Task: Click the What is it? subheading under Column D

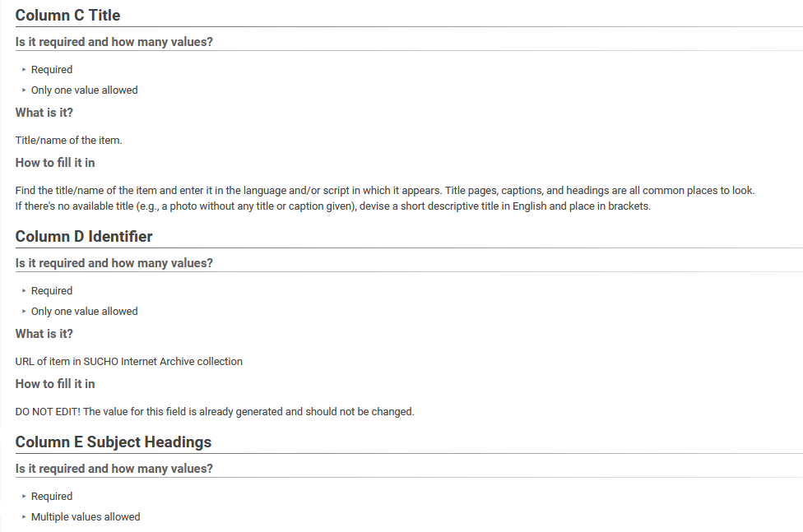Action: (x=44, y=334)
